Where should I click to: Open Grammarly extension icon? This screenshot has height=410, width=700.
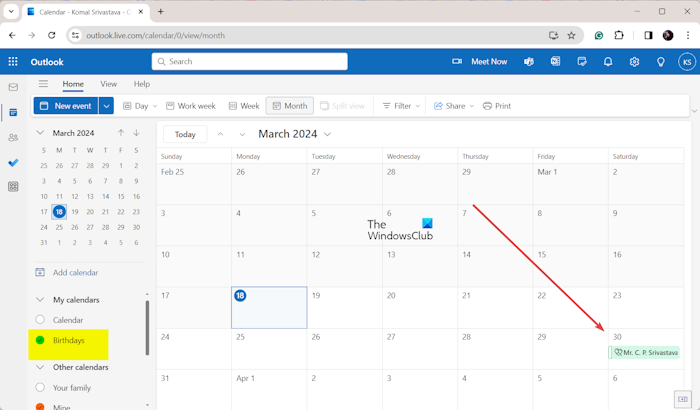pos(599,35)
